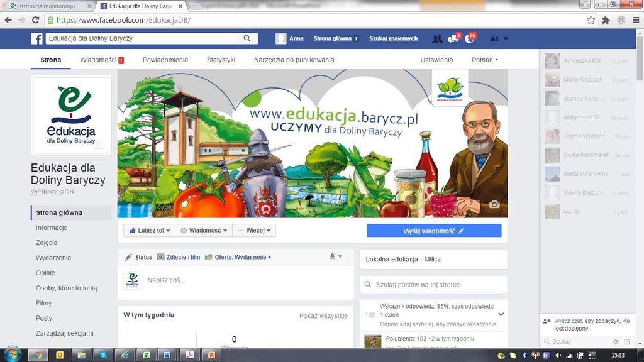Viewport: 644px width, 362px height.
Task: Click the chat settings gear icon
Action: tap(615, 341)
